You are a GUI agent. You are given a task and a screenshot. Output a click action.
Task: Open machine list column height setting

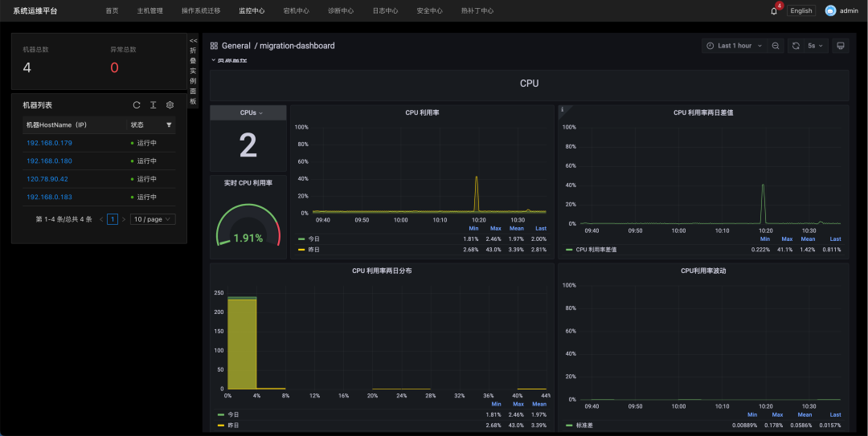coord(154,105)
